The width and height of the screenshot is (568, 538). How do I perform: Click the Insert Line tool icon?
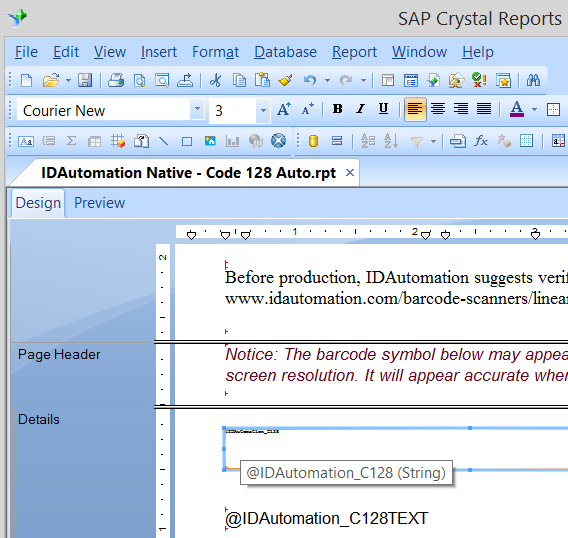coord(164,141)
